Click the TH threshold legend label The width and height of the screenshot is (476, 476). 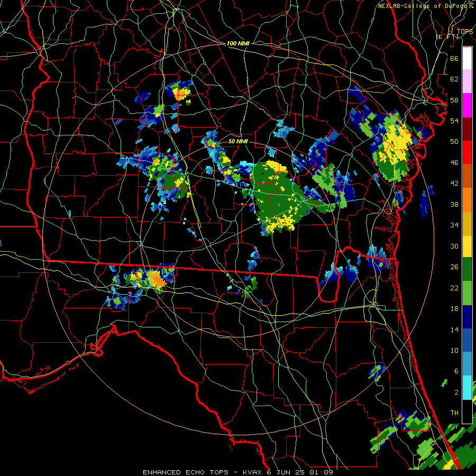point(454,413)
